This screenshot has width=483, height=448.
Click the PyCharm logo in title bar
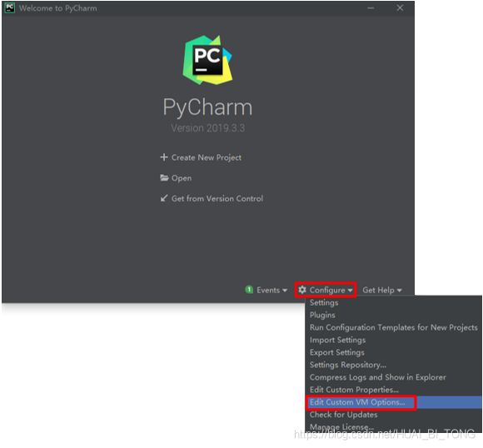[10, 7]
